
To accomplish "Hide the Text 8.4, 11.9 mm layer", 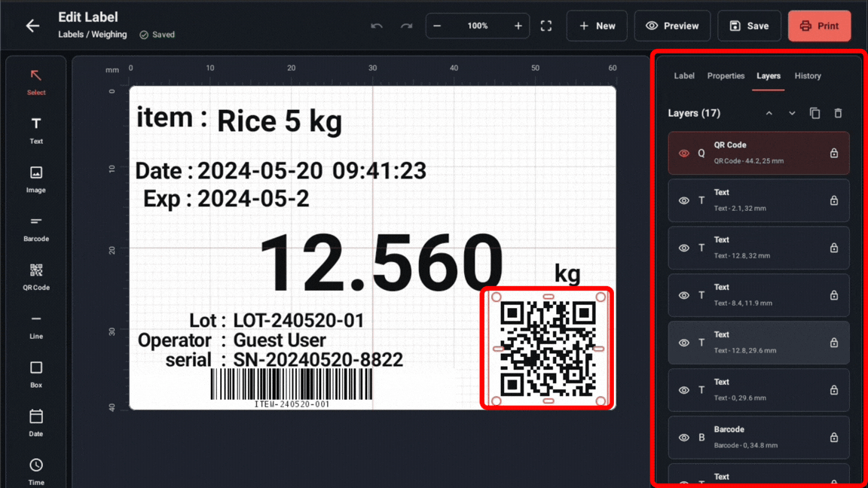I will coord(684,295).
